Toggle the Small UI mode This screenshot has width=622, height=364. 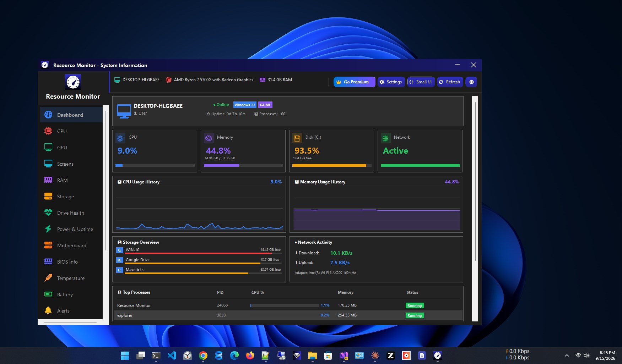pyautogui.click(x=421, y=82)
